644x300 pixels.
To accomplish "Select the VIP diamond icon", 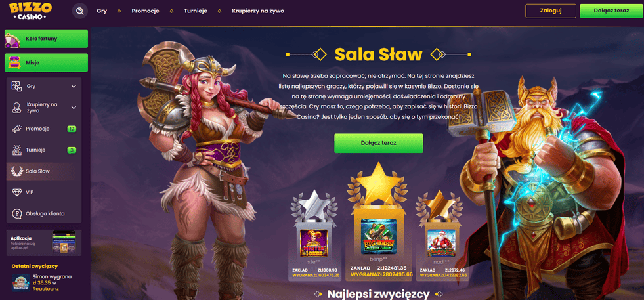I will (x=17, y=192).
